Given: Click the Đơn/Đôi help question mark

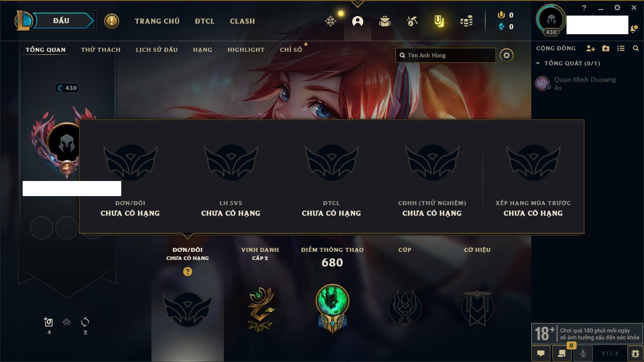Looking at the screenshot, I should tap(188, 271).
